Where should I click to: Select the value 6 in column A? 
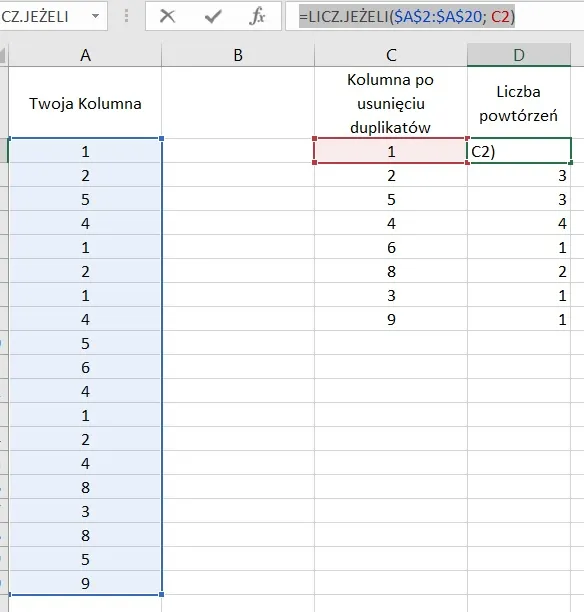(85, 367)
